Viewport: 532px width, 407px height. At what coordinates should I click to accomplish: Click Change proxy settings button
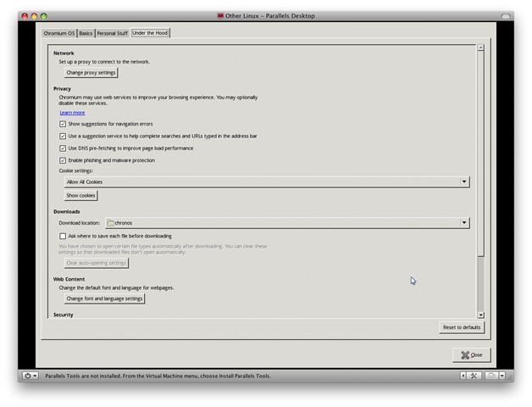point(91,73)
